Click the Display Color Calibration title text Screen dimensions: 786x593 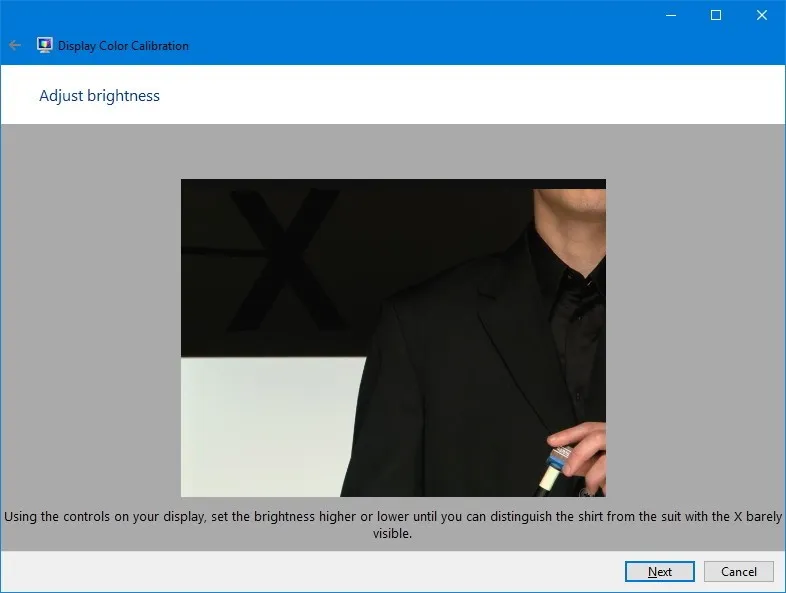tap(123, 45)
